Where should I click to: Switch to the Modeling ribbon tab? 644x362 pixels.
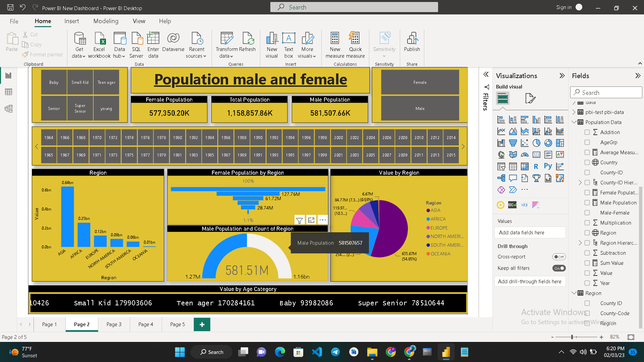point(106,21)
